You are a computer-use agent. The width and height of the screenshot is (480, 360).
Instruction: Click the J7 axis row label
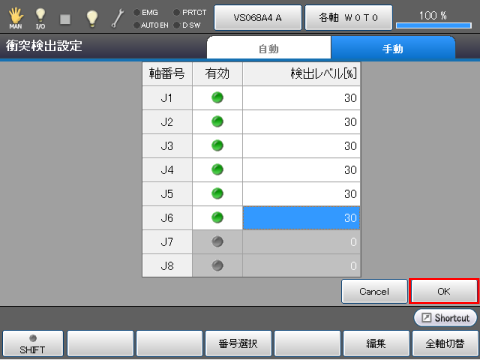(x=167, y=242)
